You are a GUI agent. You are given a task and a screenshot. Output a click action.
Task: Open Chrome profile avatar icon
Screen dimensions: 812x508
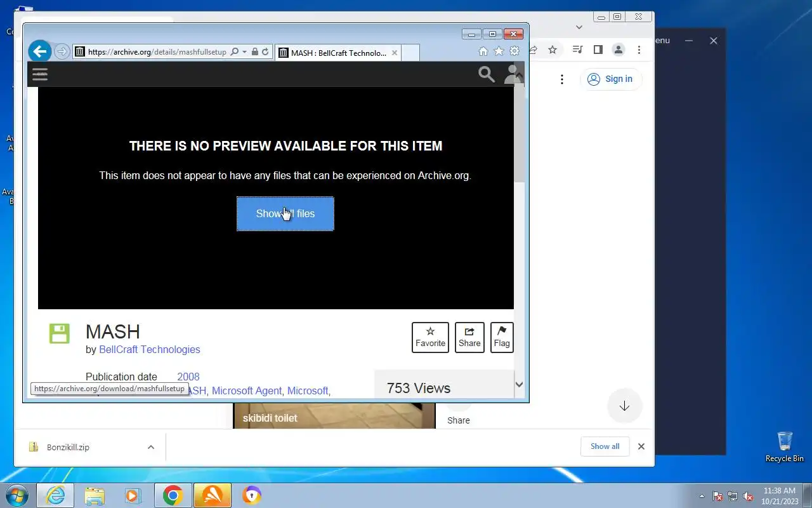pos(619,50)
